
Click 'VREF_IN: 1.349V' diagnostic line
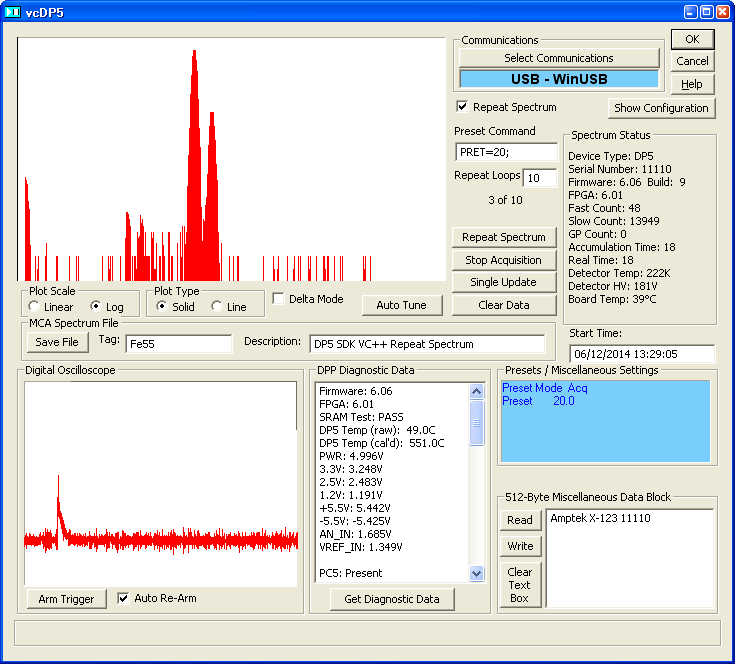point(360,547)
